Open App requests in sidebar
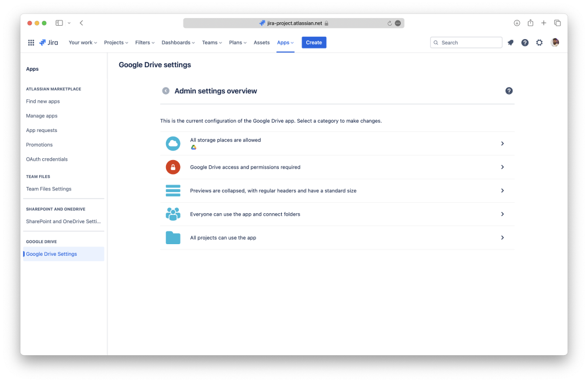Screen dimensions: 588x382 pos(41,130)
